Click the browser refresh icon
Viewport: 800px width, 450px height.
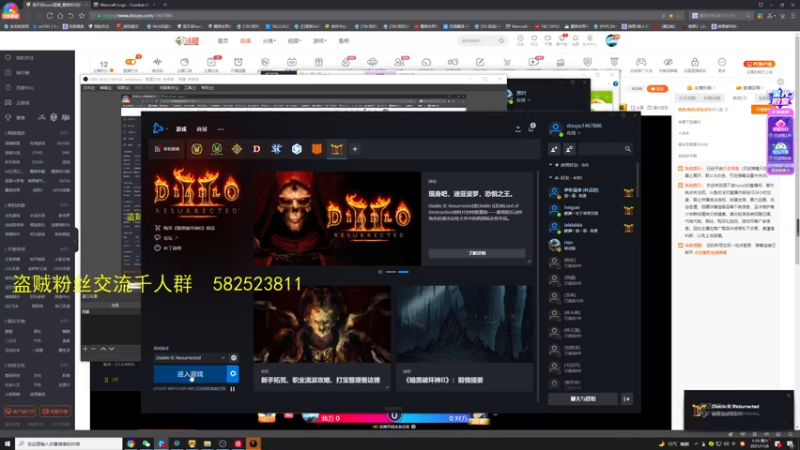point(49,16)
